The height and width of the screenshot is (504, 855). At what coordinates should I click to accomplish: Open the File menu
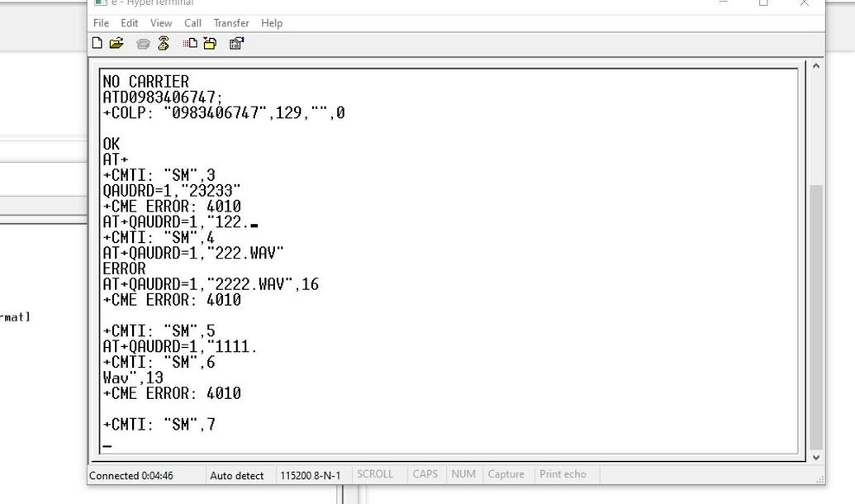click(100, 23)
